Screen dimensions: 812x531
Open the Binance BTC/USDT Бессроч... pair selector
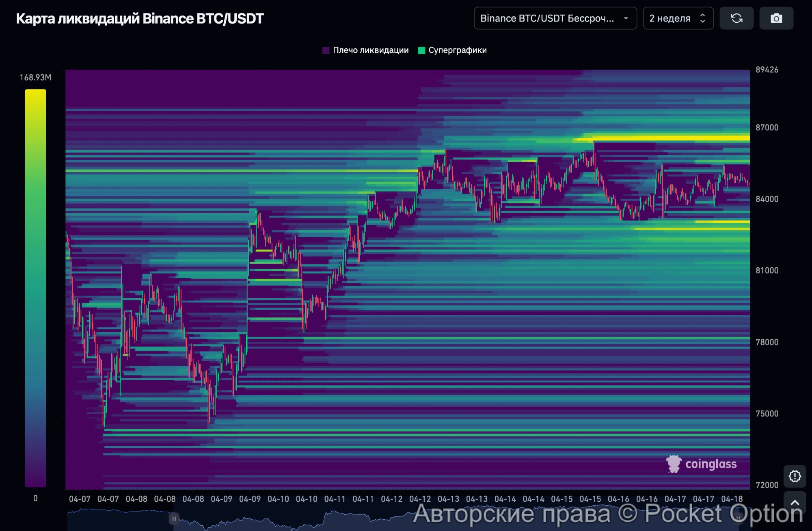547,18
